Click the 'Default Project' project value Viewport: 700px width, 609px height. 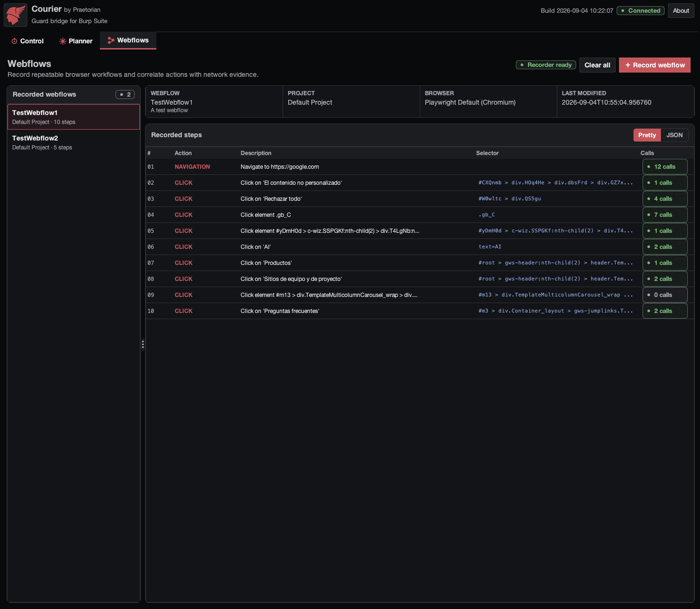click(310, 102)
